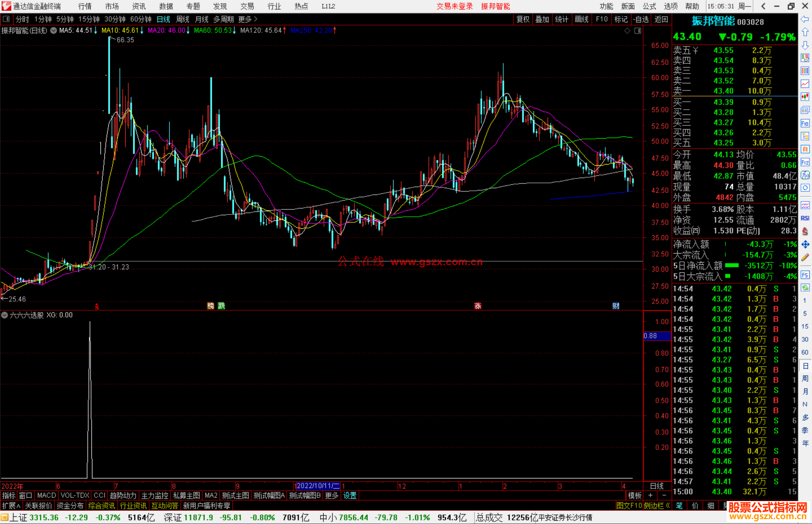
Task: Click the 2022/10/11 date marker on timeline
Action: (318, 486)
